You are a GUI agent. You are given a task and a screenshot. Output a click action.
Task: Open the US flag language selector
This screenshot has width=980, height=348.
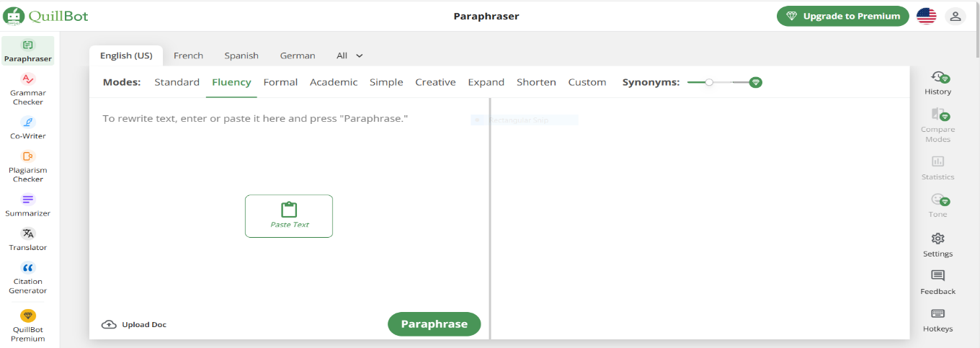pyautogui.click(x=926, y=16)
